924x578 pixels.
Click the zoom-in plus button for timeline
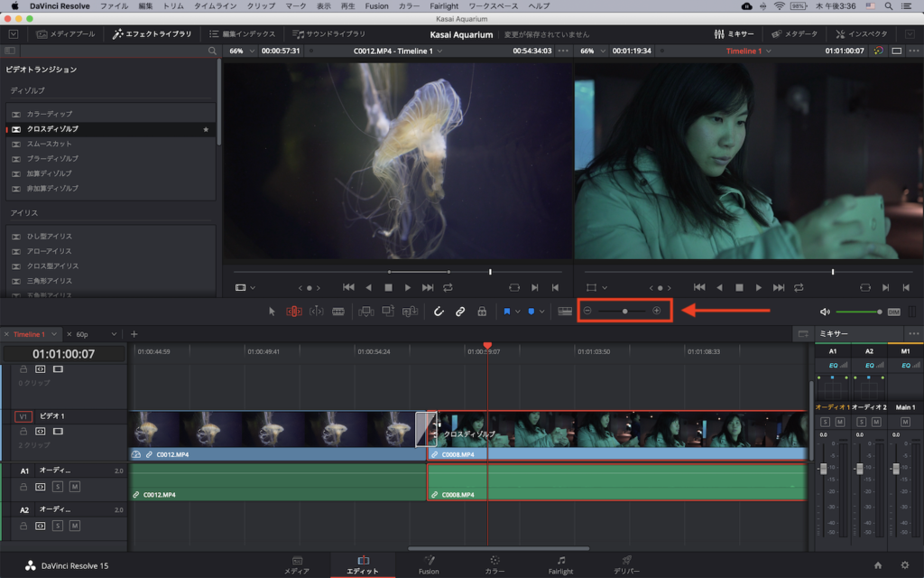(x=657, y=311)
